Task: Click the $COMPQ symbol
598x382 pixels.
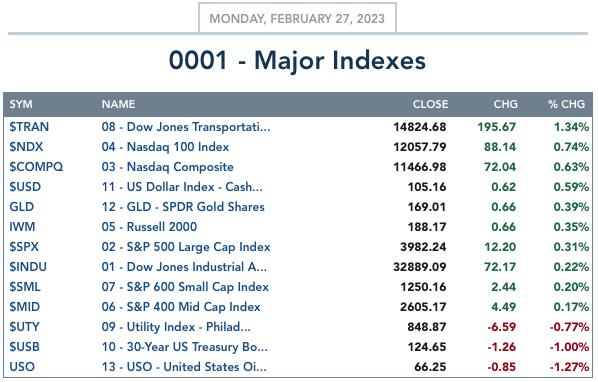Action: [36, 167]
